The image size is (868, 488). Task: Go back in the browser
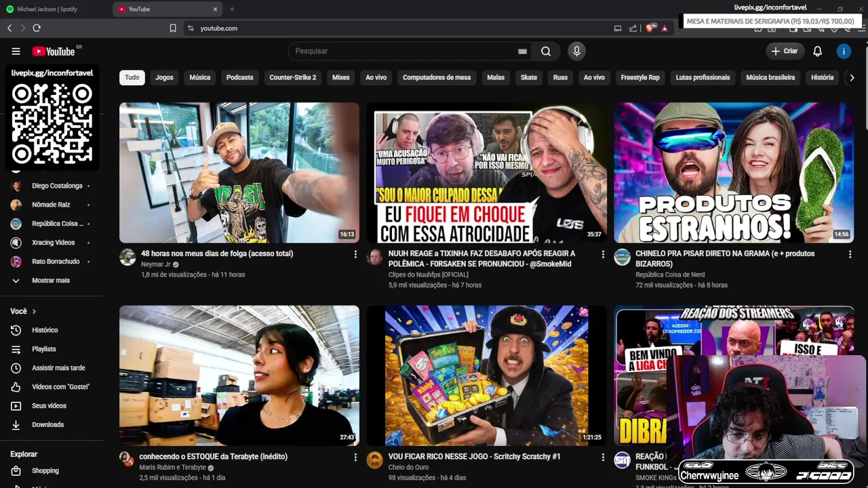(9, 28)
